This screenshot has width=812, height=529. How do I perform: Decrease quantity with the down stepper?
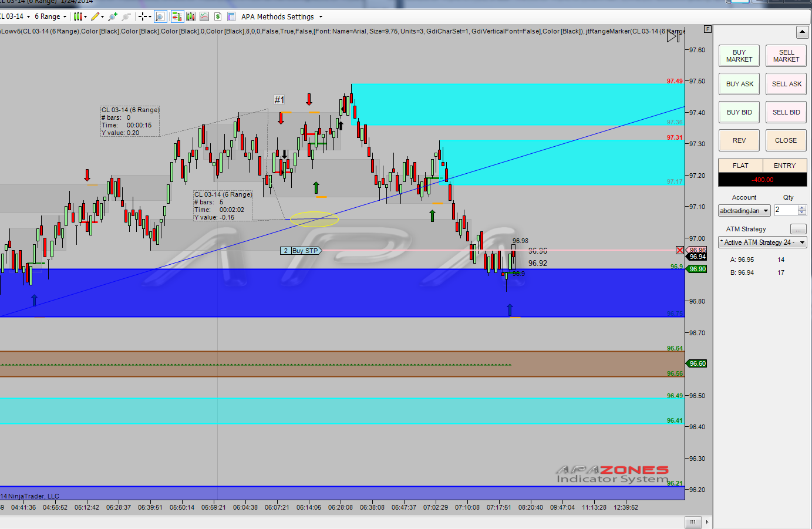click(x=803, y=213)
